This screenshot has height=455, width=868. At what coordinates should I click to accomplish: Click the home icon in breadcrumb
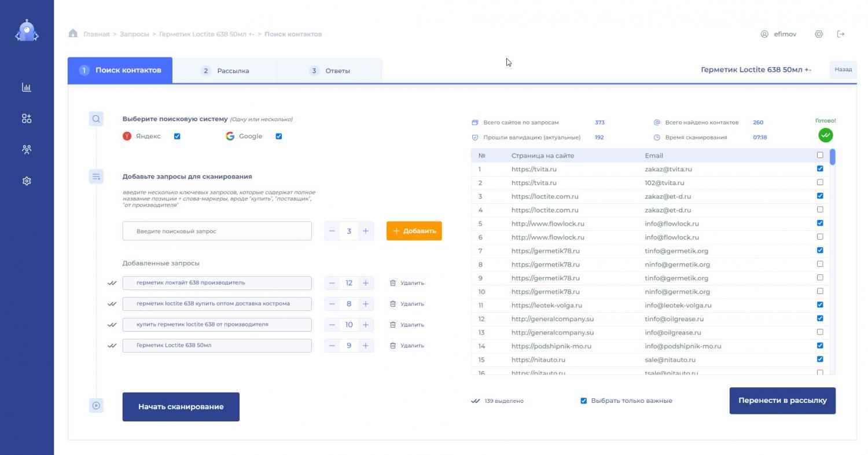73,34
